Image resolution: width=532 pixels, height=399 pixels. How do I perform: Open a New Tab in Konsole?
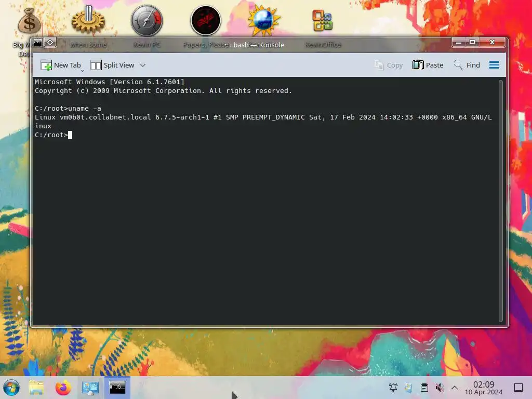pos(60,65)
